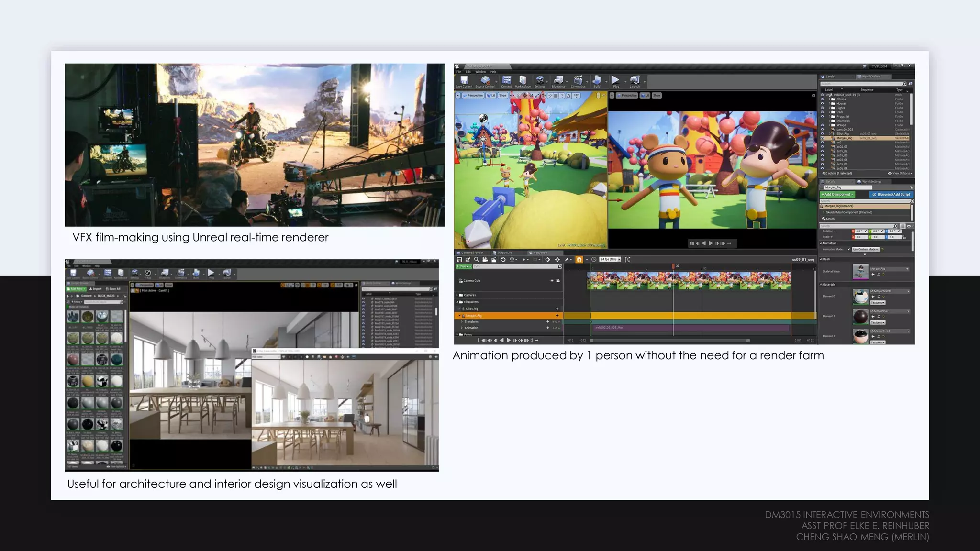The width and height of the screenshot is (980, 551).
Task: Click the Play toolbar button
Action: (615, 81)
